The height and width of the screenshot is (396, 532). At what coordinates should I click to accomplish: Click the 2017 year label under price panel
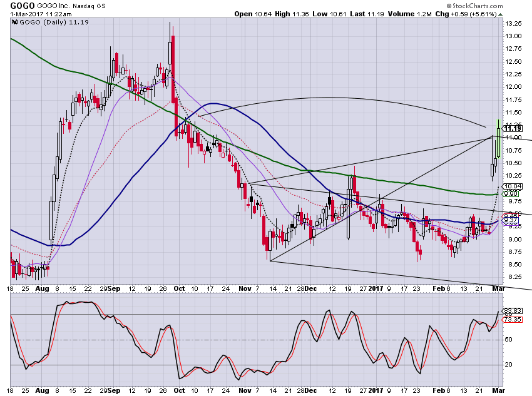pyautogui.click(x=376, y=289)
